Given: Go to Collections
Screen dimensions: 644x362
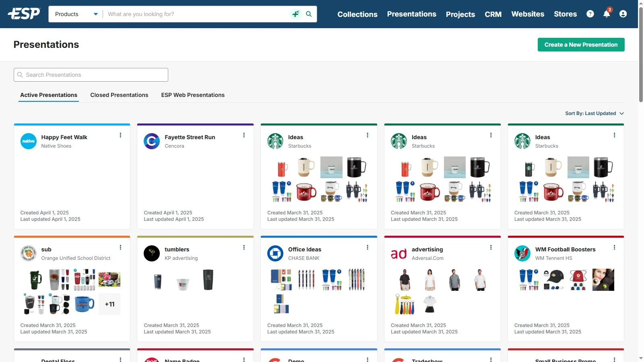Looking at the screenshot, I should click(x=357, y=14).
